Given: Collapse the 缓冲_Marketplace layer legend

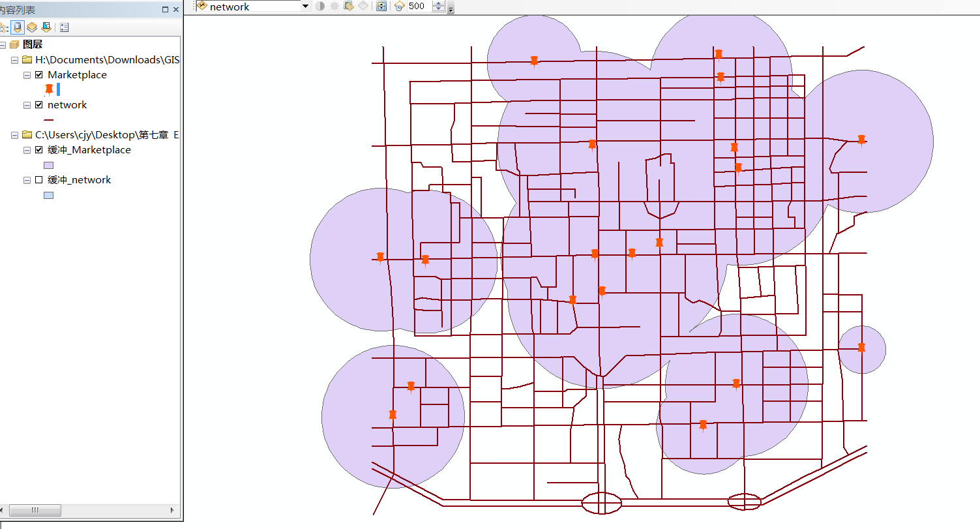Looking at the screenshot, I should click(x=27, y=150).
